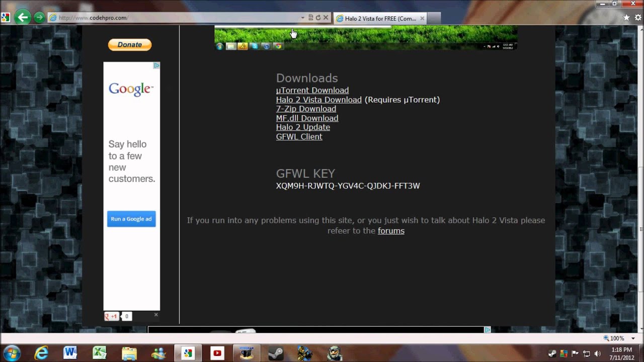Open Windows Live Messenger taskbar icon
Image resolution: width=644 pixels, height=362 pixels.
(x=158, y=353)
